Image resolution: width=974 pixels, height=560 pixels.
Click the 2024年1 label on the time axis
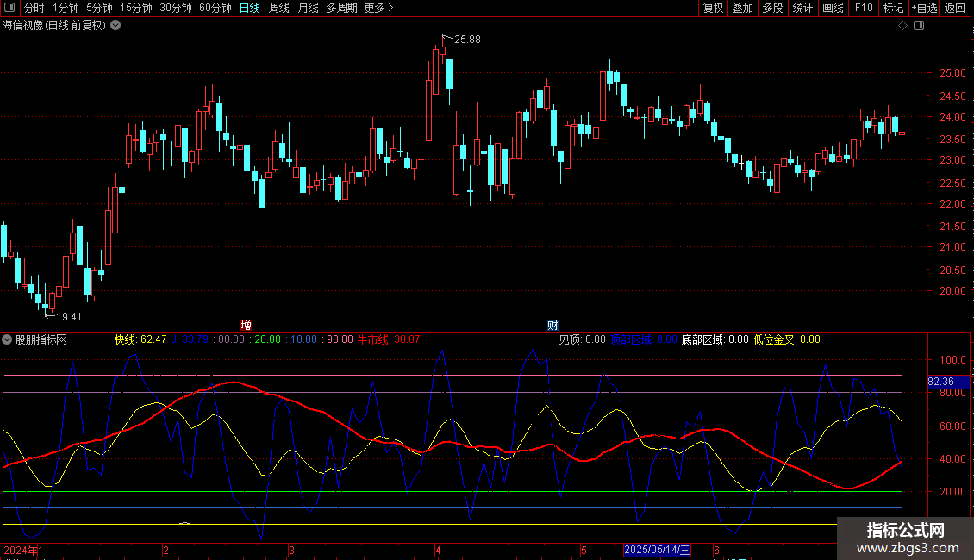coord(23,550)
